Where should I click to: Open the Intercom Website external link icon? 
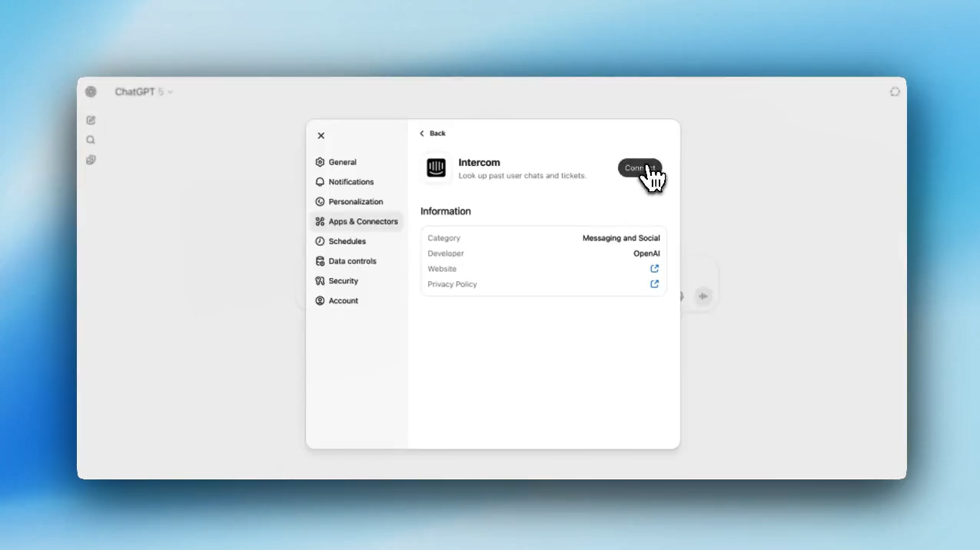pyautogui.click(x=654, y=269)
